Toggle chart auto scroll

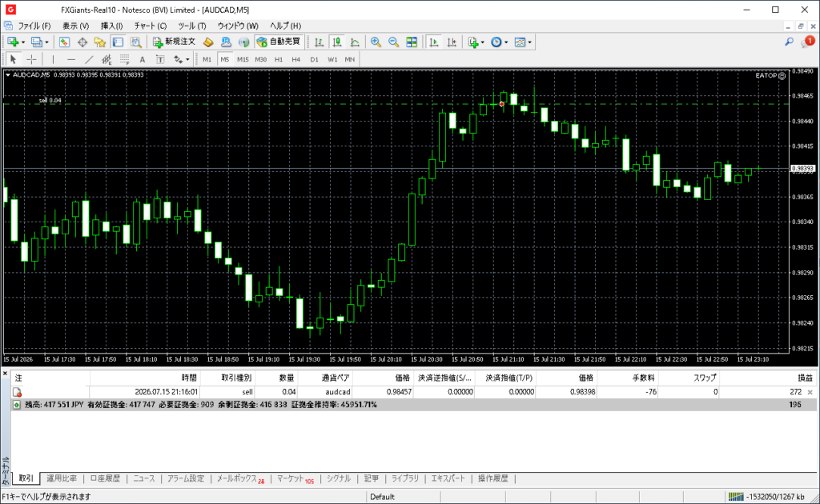point(433,42)
